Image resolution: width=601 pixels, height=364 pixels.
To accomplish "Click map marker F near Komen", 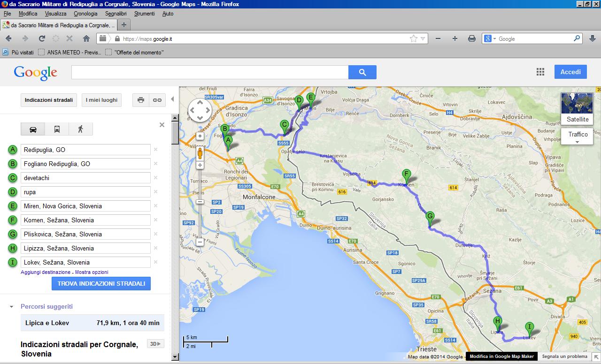I will [x=407, y=176].
